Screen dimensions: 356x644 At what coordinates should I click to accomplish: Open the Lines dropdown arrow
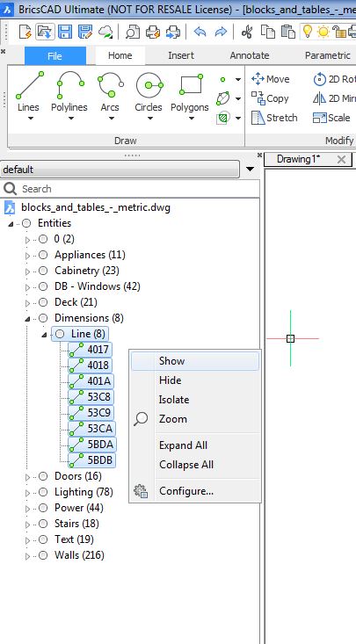coord(31,119)
